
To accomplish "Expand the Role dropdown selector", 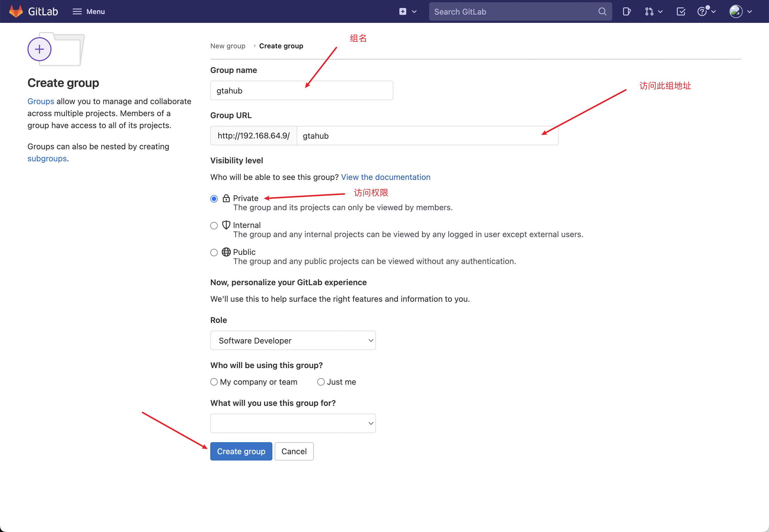I will click(x=293, y=341).
